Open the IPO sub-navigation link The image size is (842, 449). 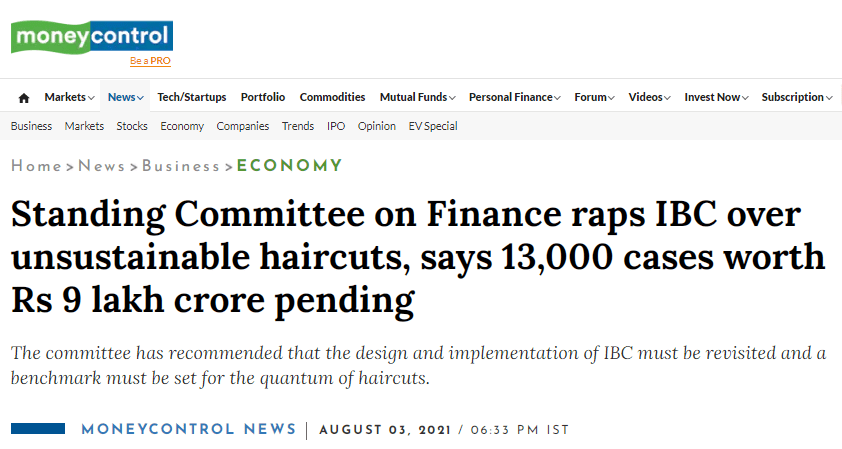[335, 126]
